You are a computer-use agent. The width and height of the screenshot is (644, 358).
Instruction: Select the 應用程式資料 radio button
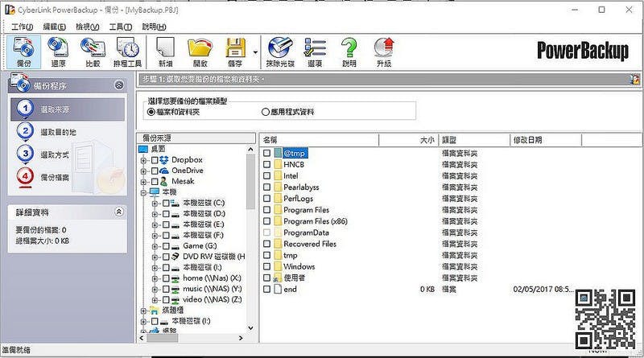(266, 112)
